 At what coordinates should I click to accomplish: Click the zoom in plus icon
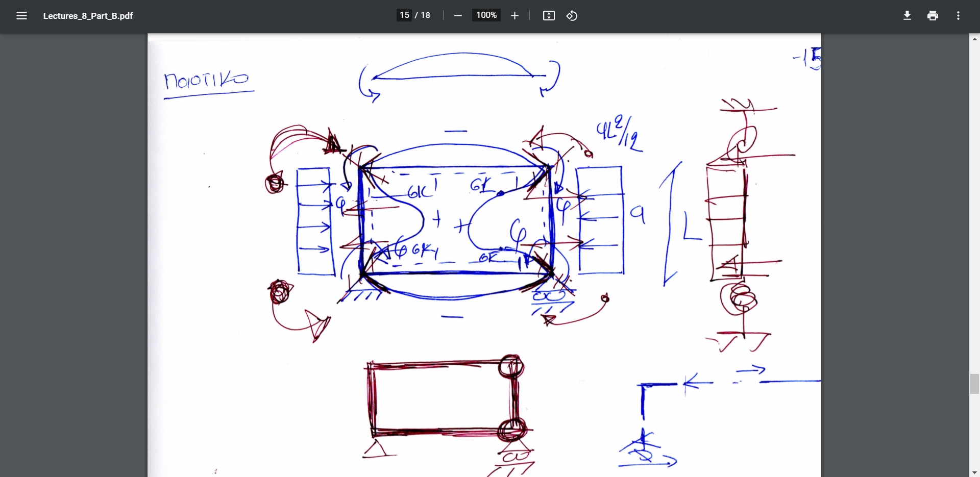(x=514, y=16)
